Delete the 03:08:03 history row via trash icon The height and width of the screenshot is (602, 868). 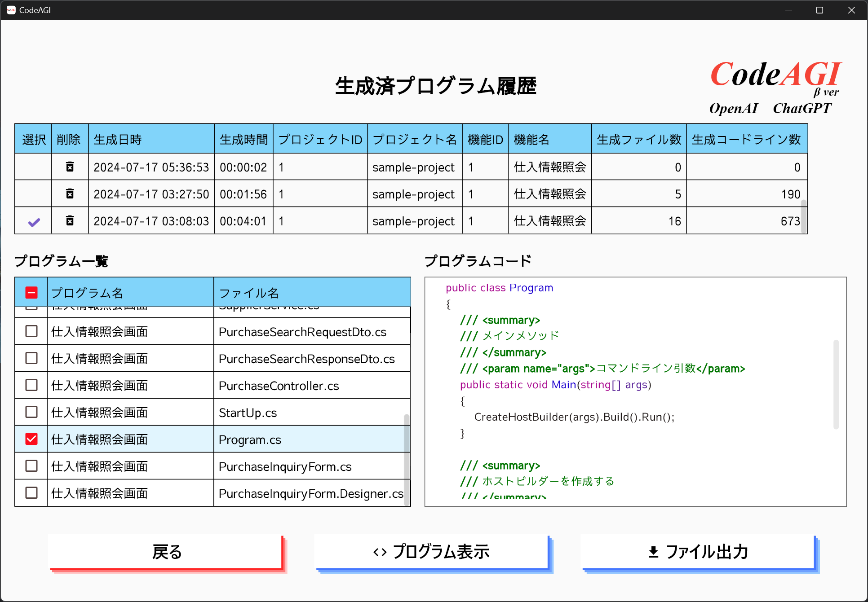pyautogui.click(x=70, y=221)
